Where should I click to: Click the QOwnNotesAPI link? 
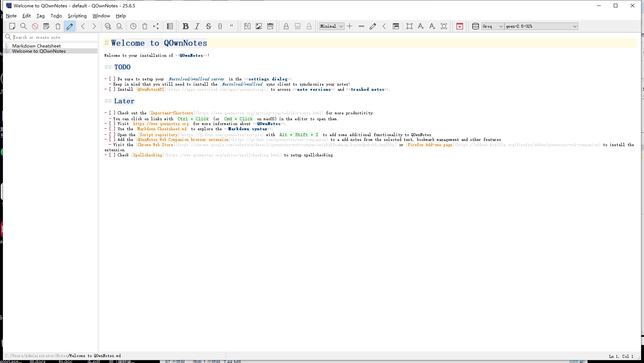point(151,90)
